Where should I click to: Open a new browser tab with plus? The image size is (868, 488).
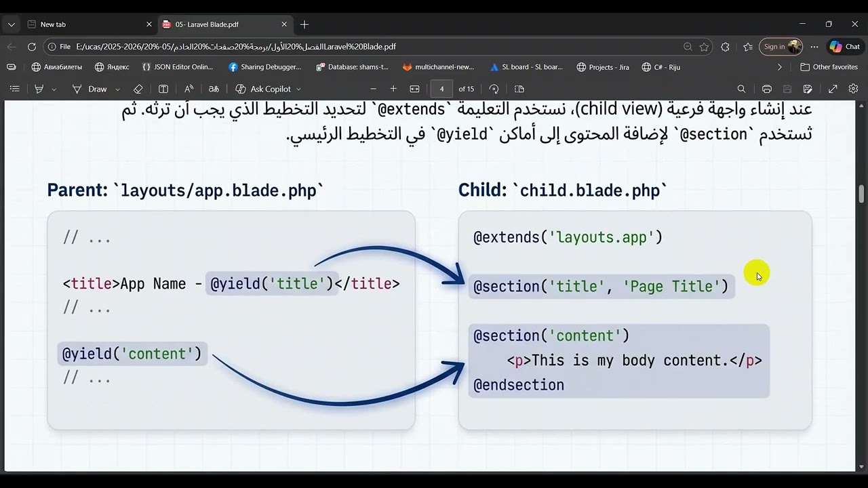click(x=304, y=24)
